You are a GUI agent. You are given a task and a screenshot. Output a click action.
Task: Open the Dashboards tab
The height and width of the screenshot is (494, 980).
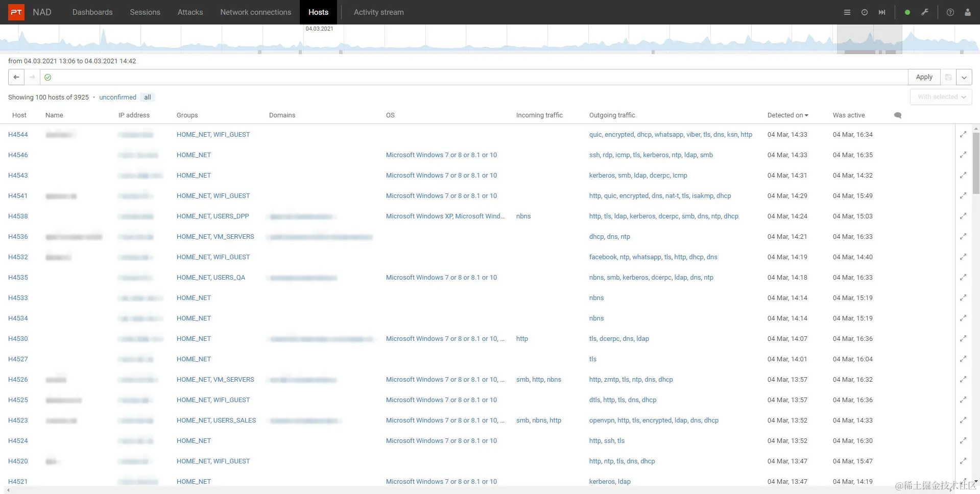coord(92,12)
